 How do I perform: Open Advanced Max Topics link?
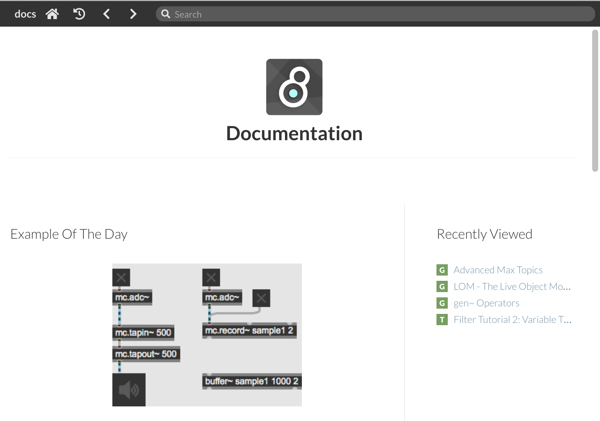click(498, 270)
